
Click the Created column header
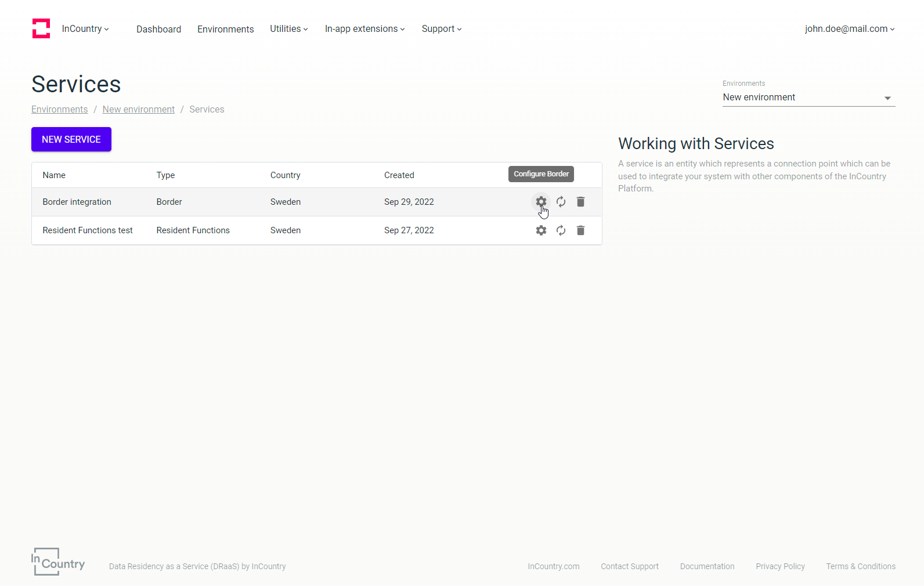coord(399,175)
